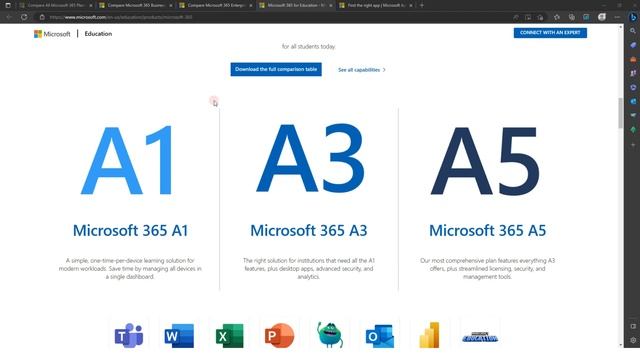This screenshot has height=360, width=640.
Task: Open the sidebar Microsoft 365 icon
Action: point(633,87)
